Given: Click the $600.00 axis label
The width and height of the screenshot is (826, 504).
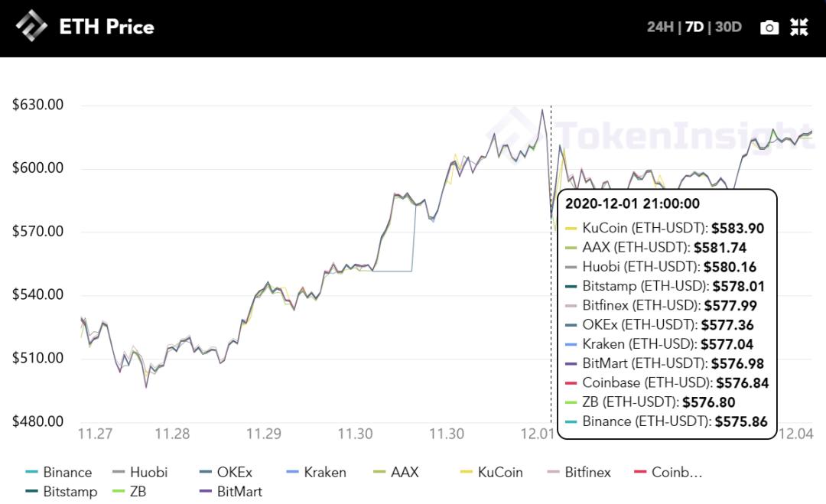Looking at the screenshot, I should pyautogui.click(x=37, y=168).
